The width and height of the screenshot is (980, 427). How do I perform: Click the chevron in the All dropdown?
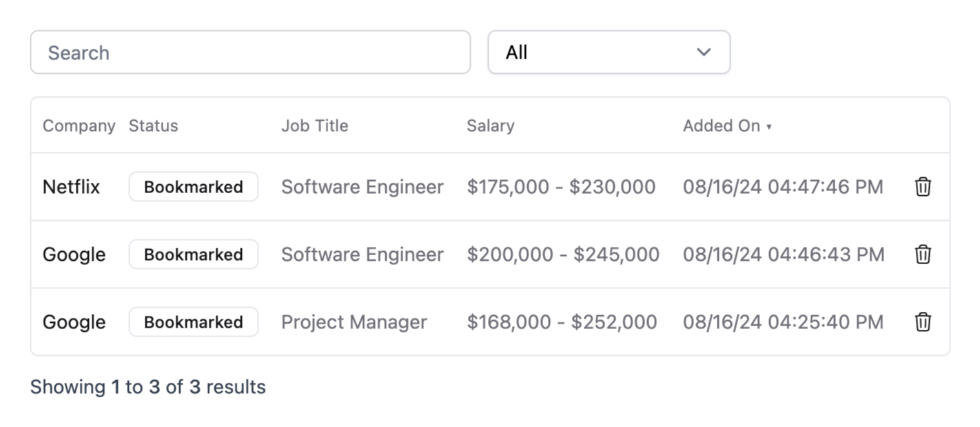704,52
